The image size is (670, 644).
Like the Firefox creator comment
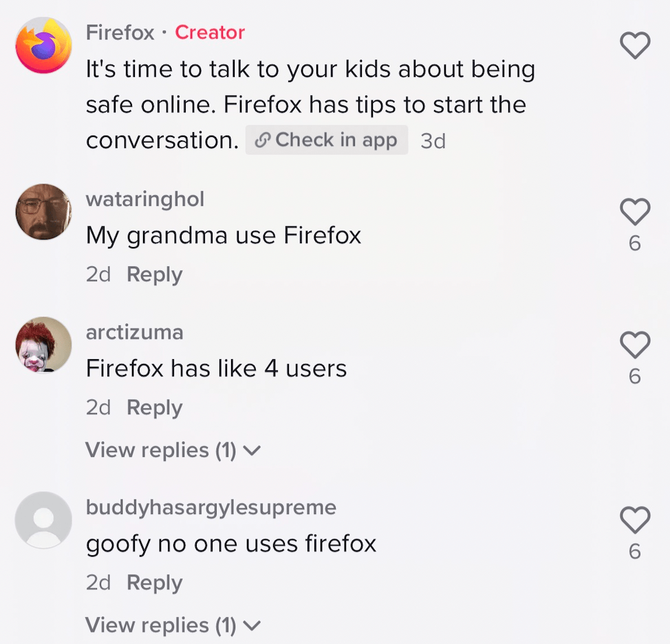[635, 45]
